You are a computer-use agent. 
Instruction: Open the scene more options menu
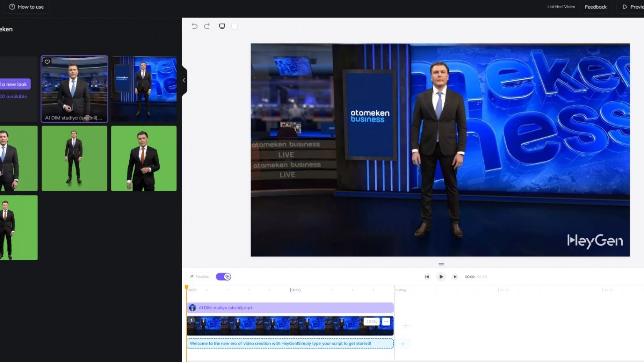[x=386, y=321]
